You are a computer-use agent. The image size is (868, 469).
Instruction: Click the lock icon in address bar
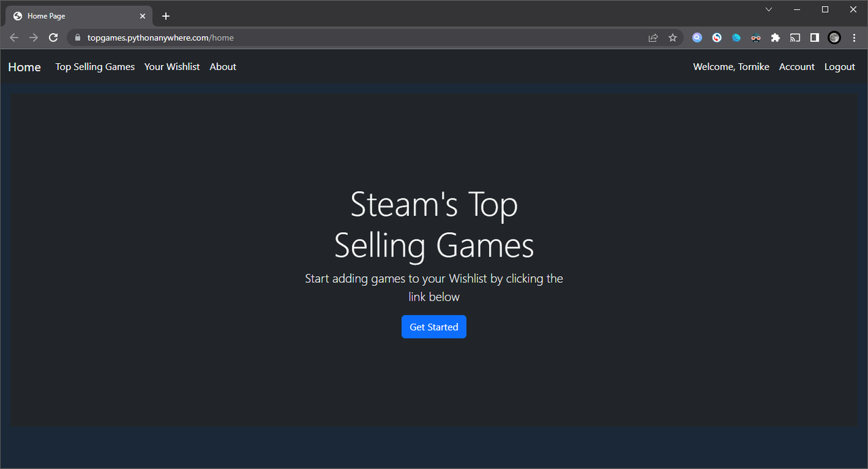pyautogui.click(x=78, y=38)
